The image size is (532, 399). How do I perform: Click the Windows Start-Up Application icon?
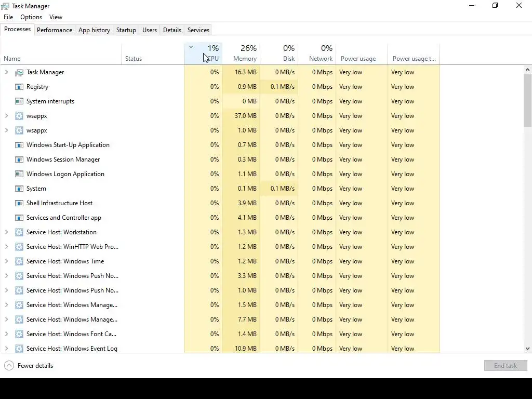point(19,145)
